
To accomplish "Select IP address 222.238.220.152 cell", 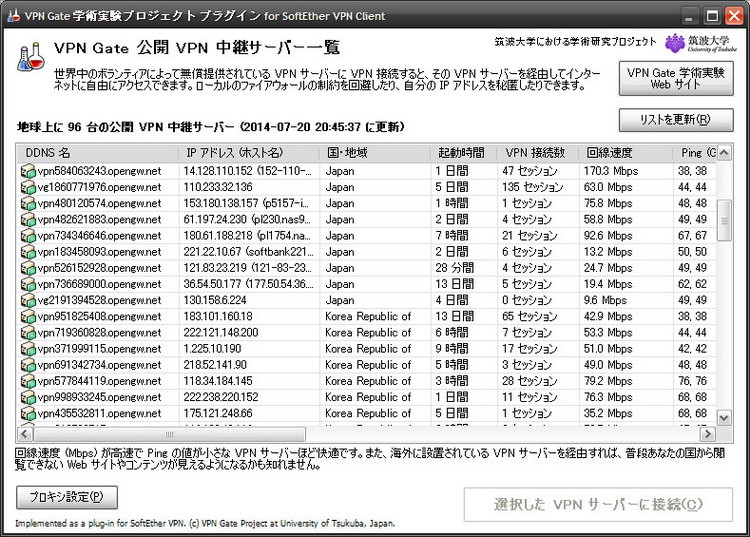I will [x=221, y=397].
